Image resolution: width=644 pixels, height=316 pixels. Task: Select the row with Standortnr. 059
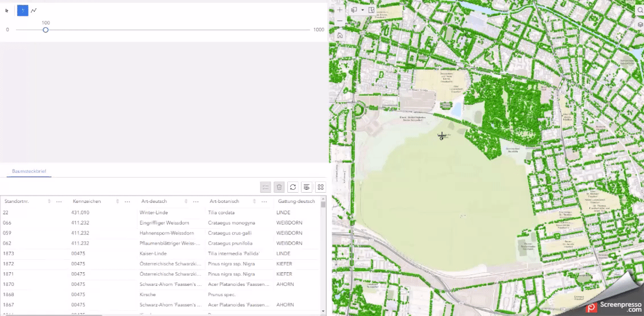click(x=160, y=233)
